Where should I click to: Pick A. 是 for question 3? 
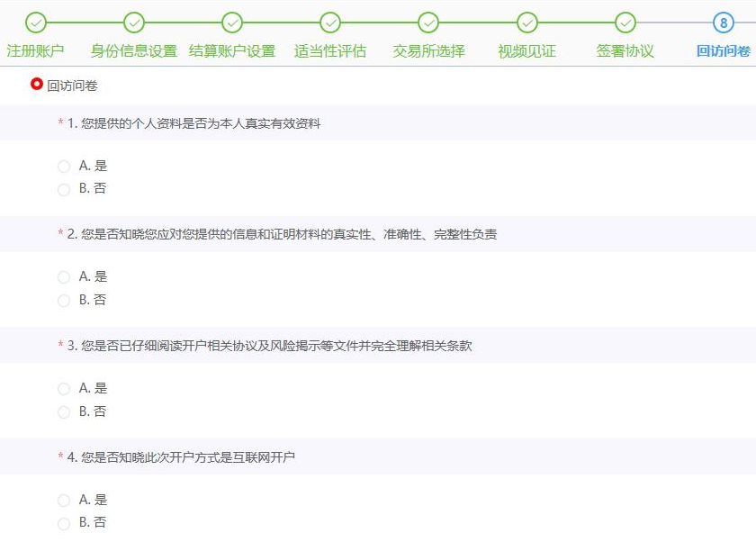(x=64, y=389)
